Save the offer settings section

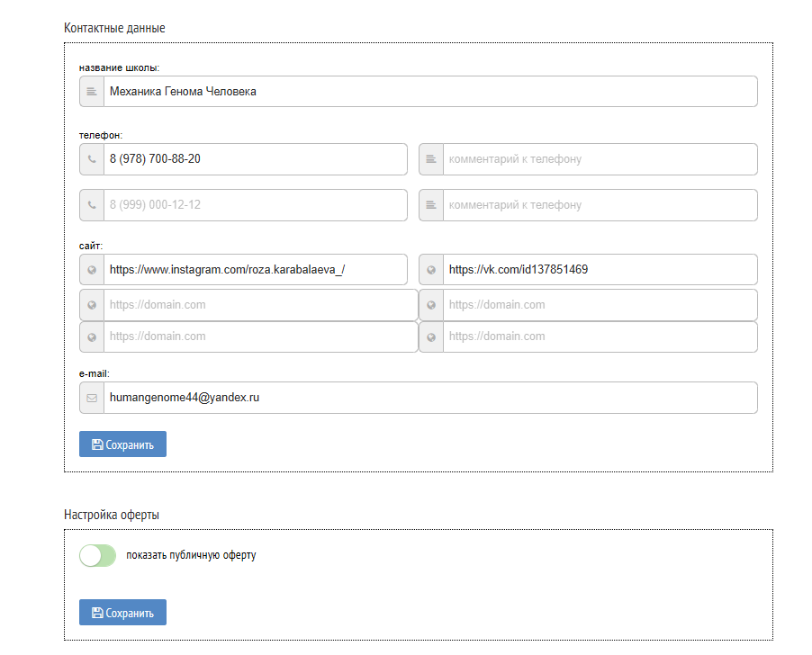(x=122, y=613)
